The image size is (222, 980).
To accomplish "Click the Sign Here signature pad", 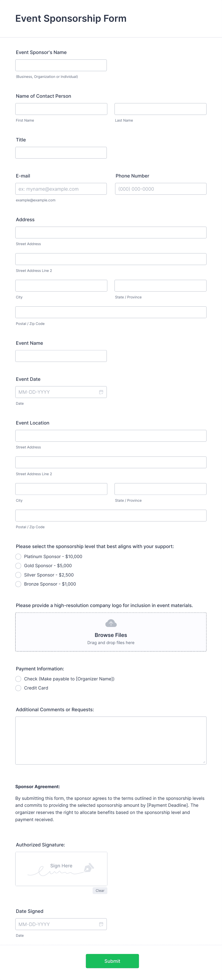I will click(61, 868).
